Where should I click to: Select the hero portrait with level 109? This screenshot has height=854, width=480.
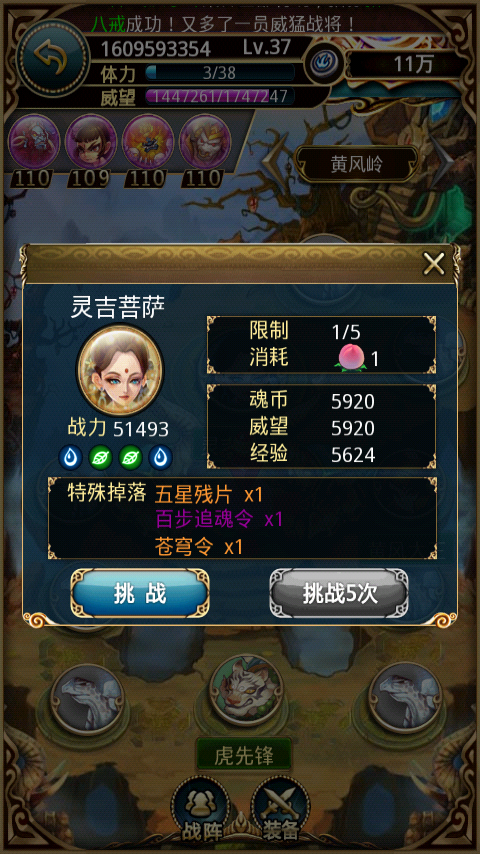[90, 142]
